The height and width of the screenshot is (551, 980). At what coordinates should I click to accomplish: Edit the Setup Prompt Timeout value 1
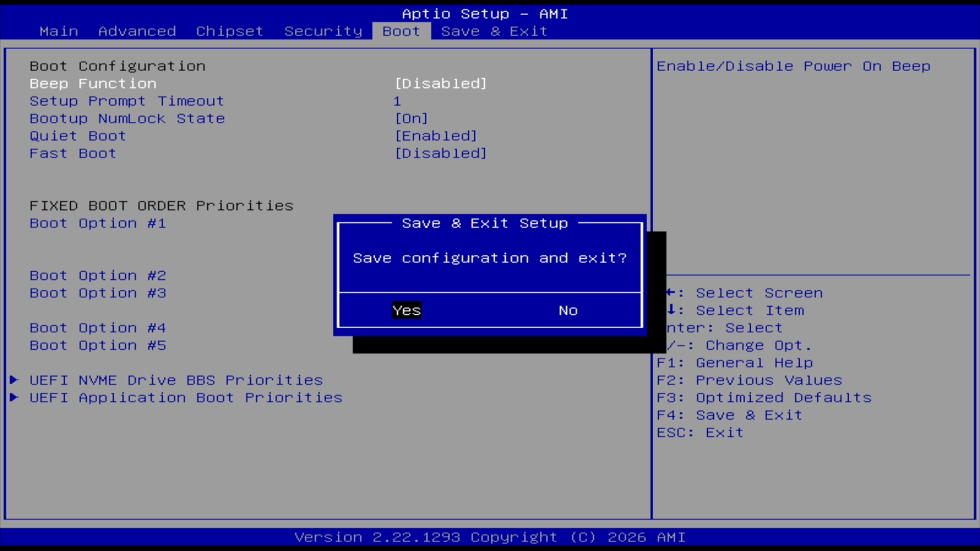(x=397, y=101)
